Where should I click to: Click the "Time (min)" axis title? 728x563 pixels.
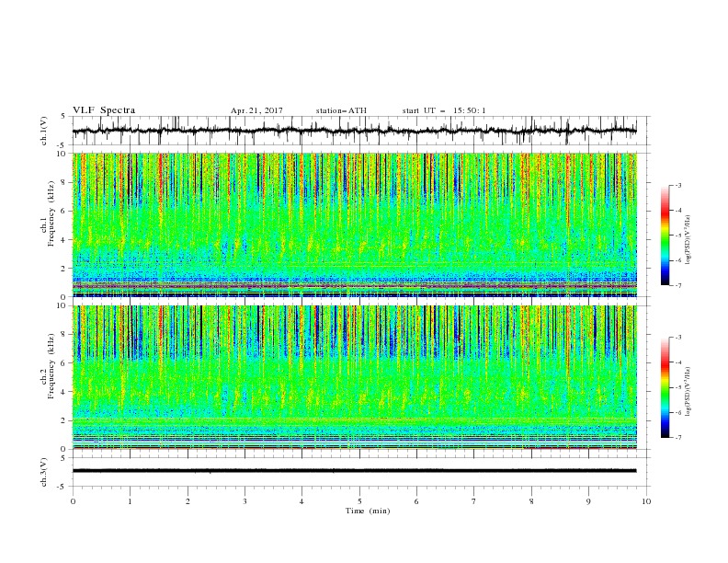click(368, 511)
